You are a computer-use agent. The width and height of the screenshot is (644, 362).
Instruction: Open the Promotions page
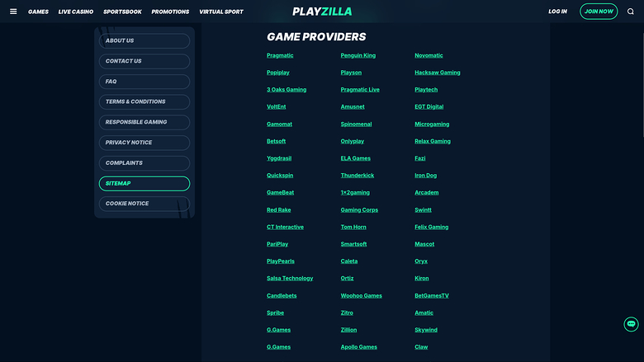click(170, 12)
